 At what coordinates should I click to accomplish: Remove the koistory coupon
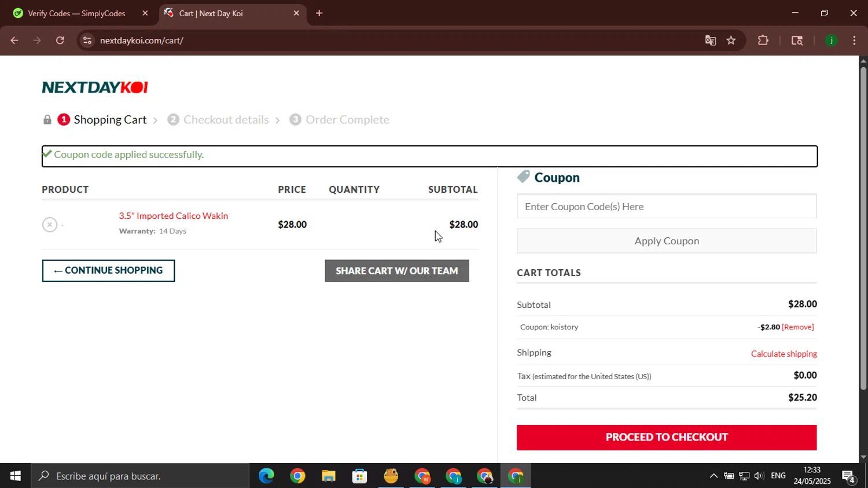tap(798, 327)
